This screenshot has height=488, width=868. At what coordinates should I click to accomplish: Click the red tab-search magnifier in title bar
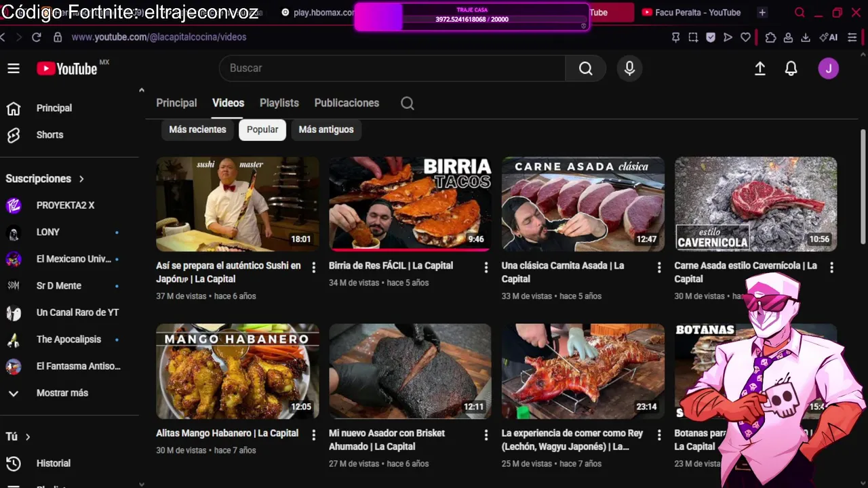click(800, 12)
